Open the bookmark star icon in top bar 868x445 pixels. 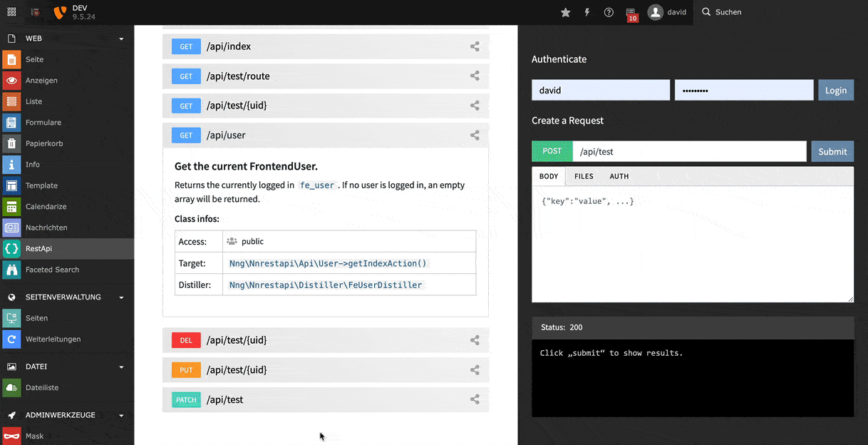[565, 12]
